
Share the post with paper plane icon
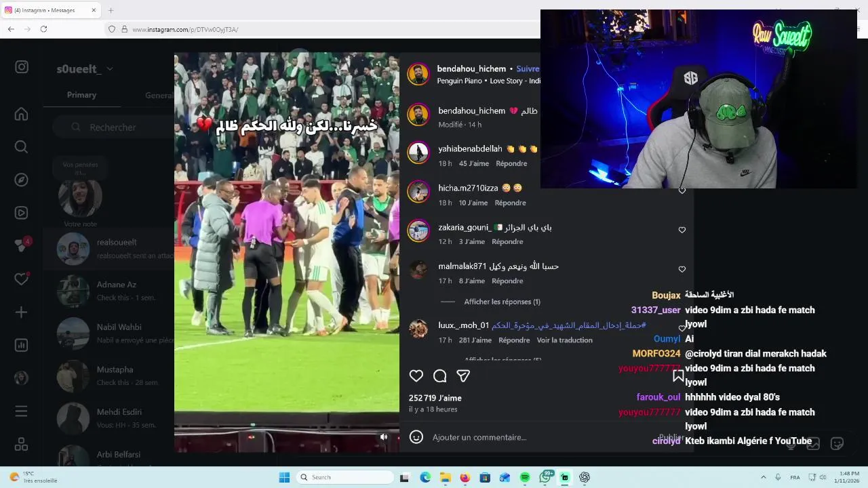pos(463,376)
